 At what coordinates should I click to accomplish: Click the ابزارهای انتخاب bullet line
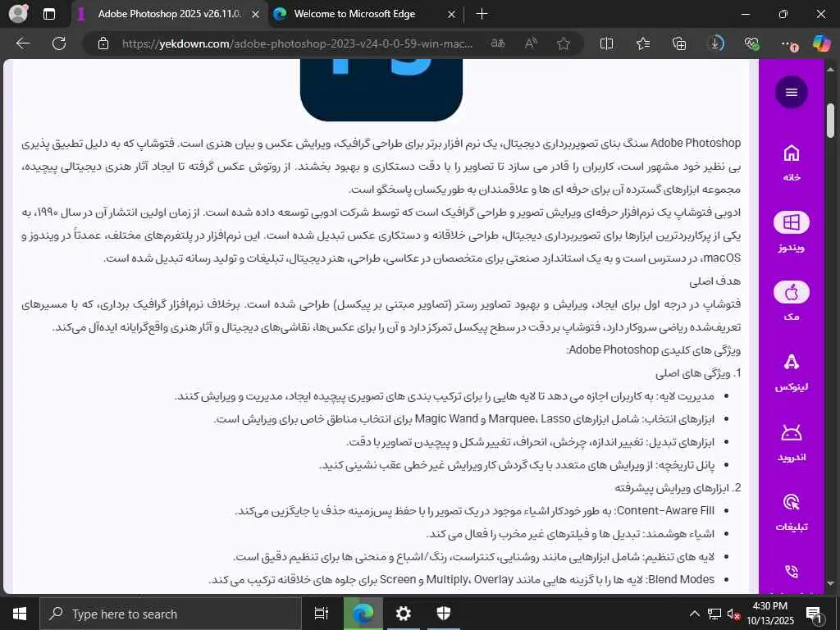464,419
